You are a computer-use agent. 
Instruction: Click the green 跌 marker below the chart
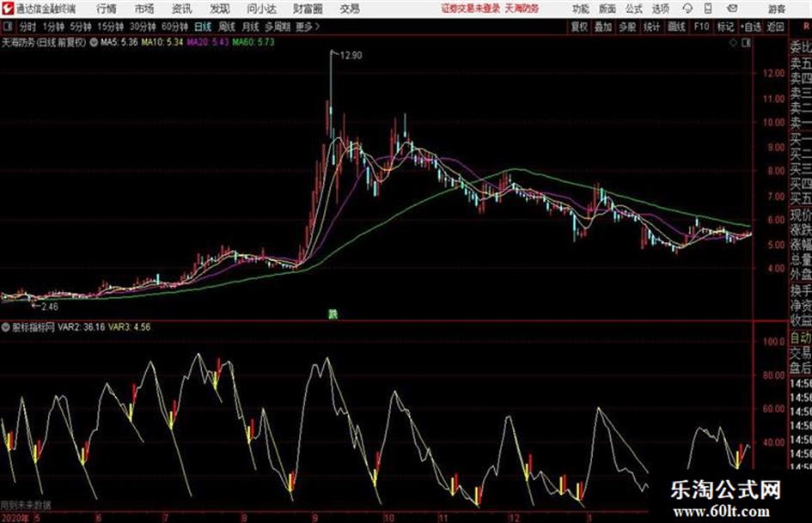coord(333,313)
